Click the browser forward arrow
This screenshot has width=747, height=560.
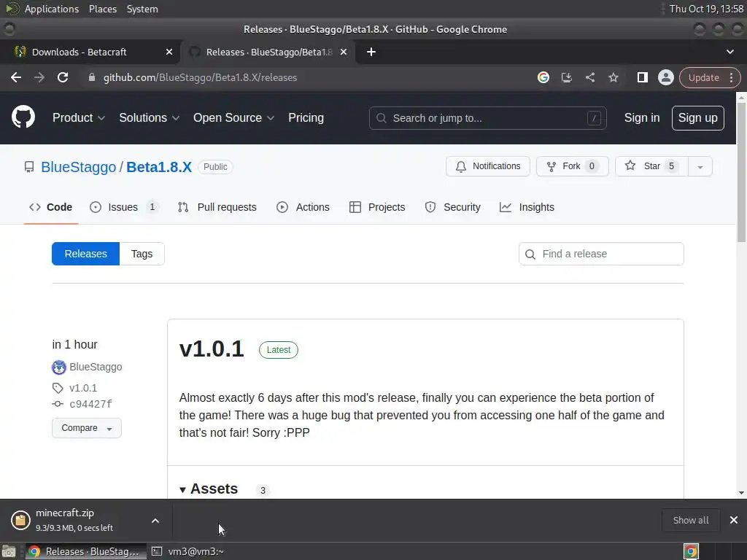point(39,77)
